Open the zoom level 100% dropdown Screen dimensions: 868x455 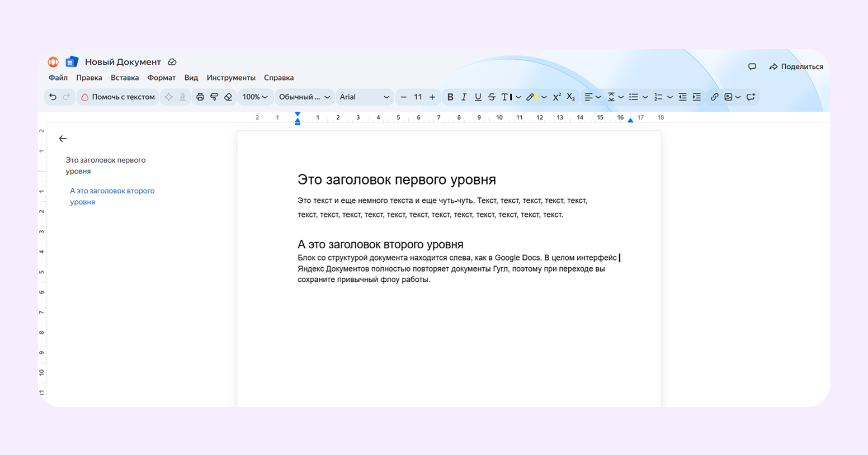click(x=255, y=97)
